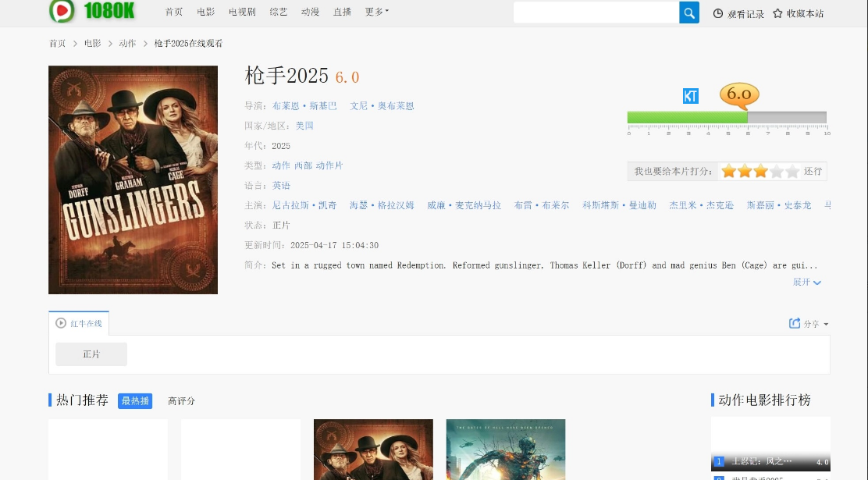Click the play icon on 红牛在线 tab

click(x=61, y=323)
